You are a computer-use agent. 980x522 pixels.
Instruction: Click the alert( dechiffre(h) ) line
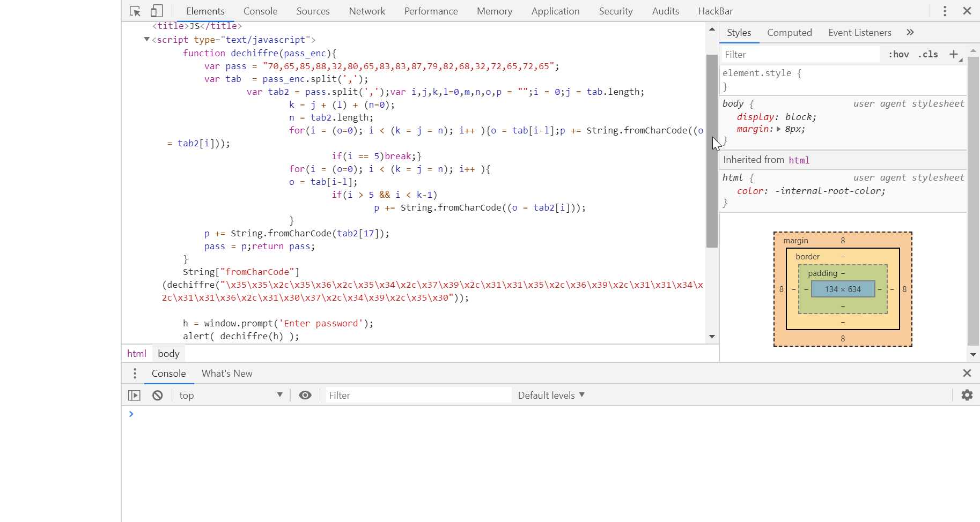[x=241, y=337]
